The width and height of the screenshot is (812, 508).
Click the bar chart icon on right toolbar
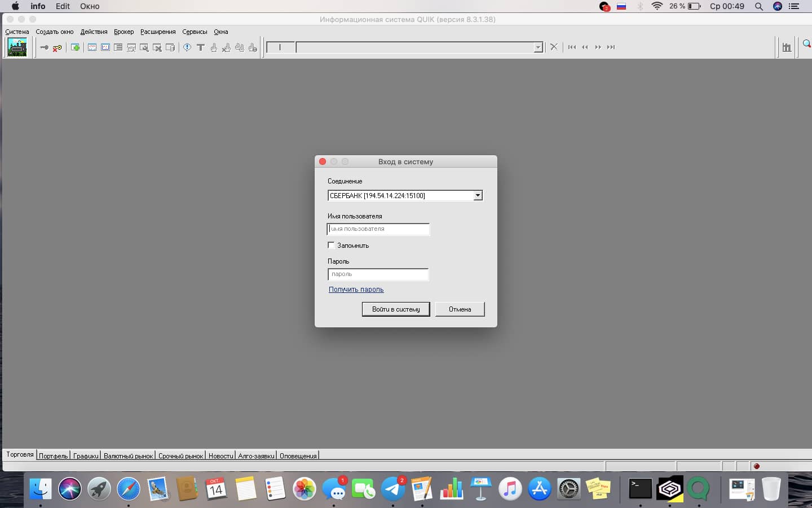(x=787, y=47)
